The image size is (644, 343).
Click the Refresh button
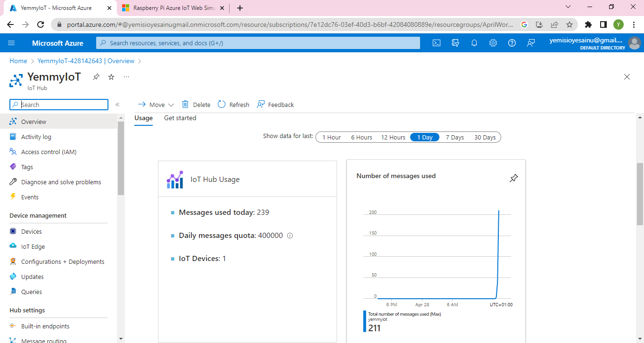(x=234, y=105)
